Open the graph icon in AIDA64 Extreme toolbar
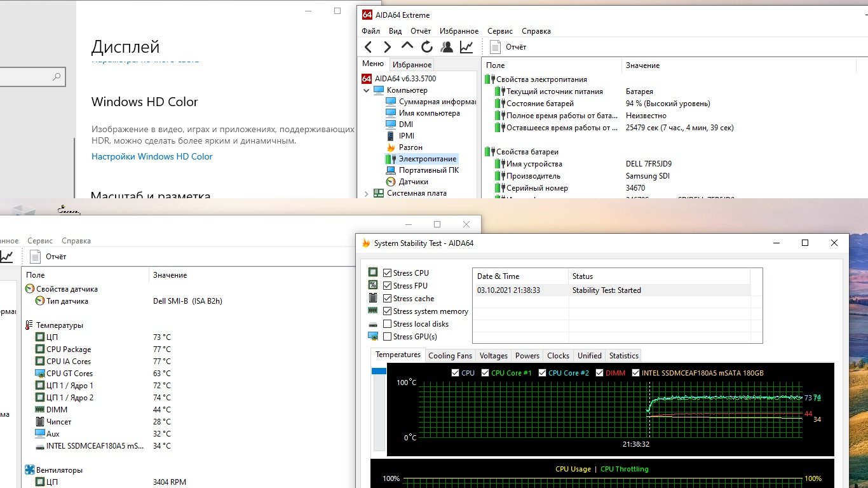868x488 pixels. [x=466, y=46]
